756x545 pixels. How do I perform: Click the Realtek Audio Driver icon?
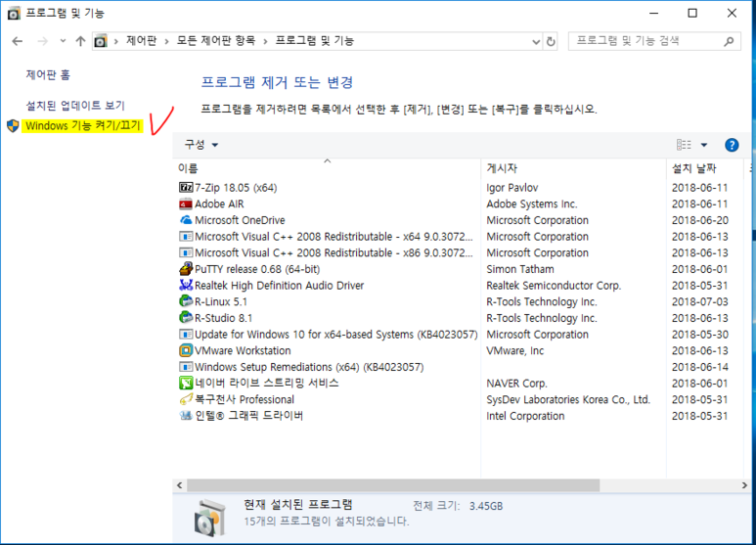[186, 285]
